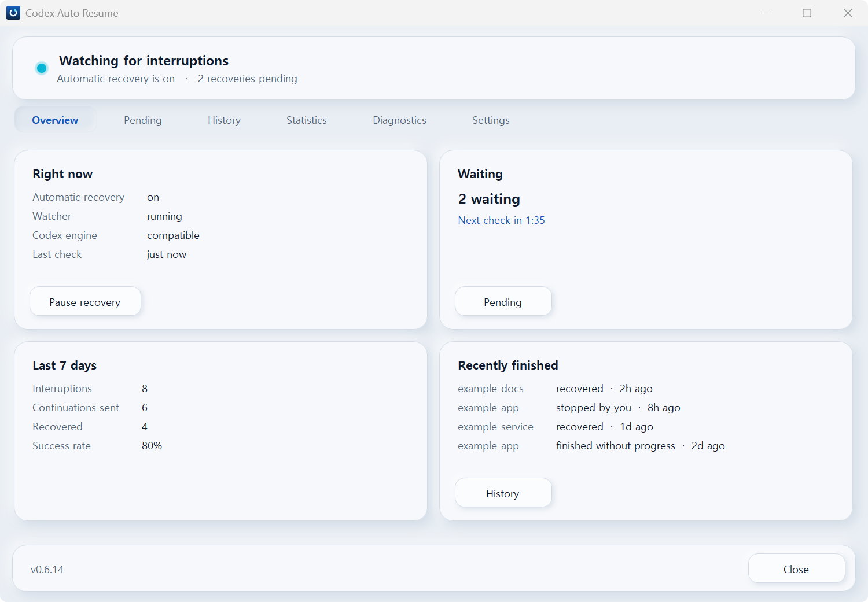Click the Pause recovery button
This screenshot has height=602, width=868.
[85, 301]
